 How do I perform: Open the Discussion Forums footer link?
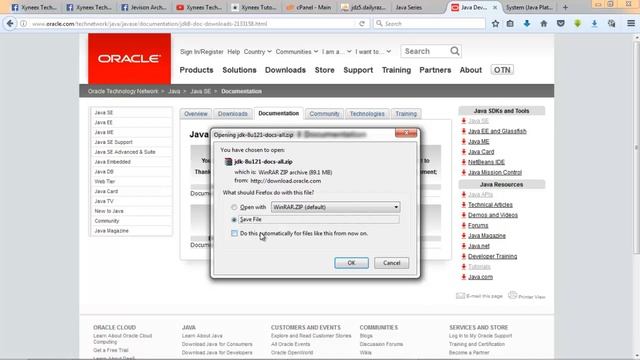coord(381,344)
